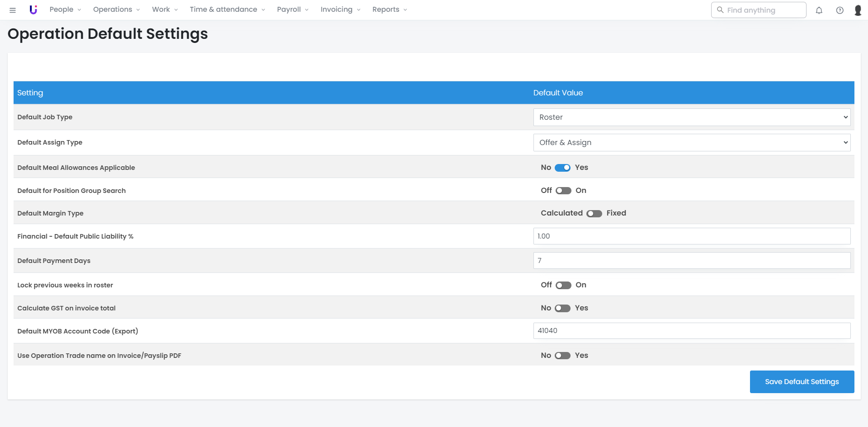Open the Time & attendance menu
Screen dimensions: 868x427
point(227,9)
